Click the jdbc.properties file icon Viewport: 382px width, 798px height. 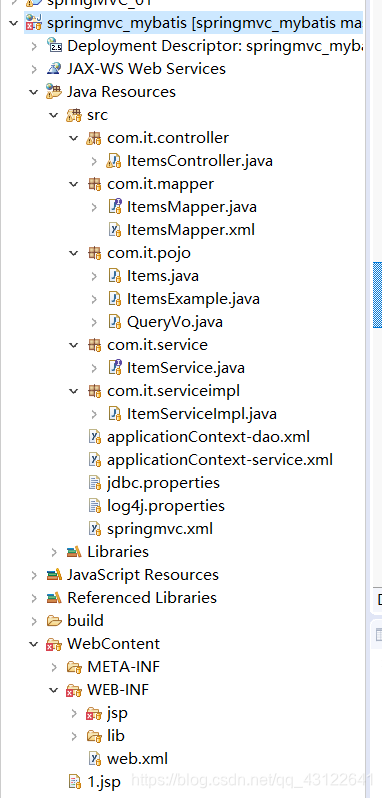click(x=95, y=482)
